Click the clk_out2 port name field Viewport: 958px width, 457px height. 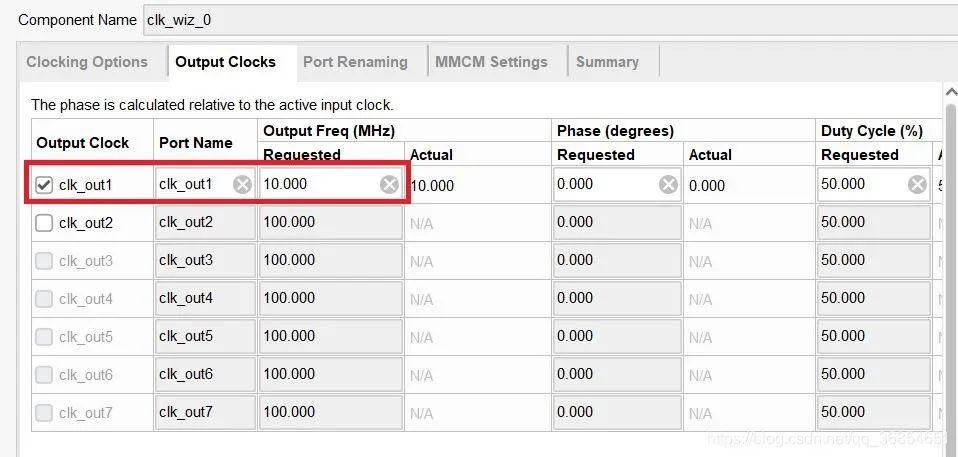pos(205,222)
